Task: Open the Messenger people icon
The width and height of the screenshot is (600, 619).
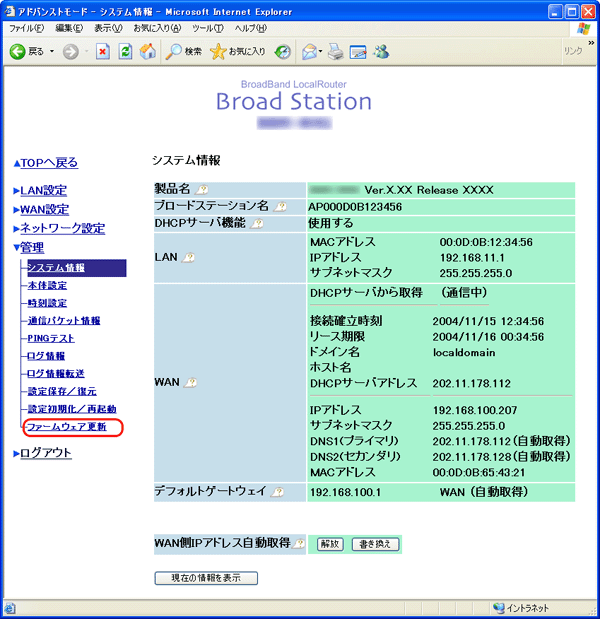Action: pos(381,52)
